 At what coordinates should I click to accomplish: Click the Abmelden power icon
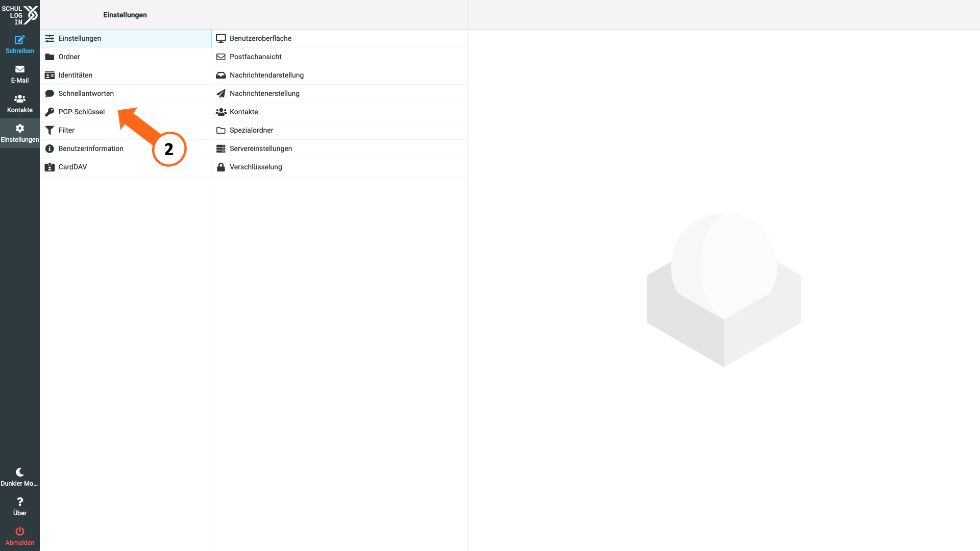[x=20, y=531]
